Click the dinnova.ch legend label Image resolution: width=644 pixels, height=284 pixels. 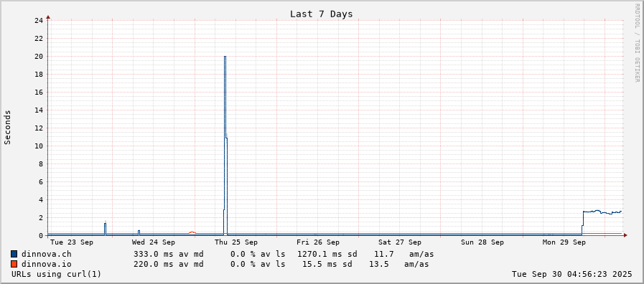point(46,254)
